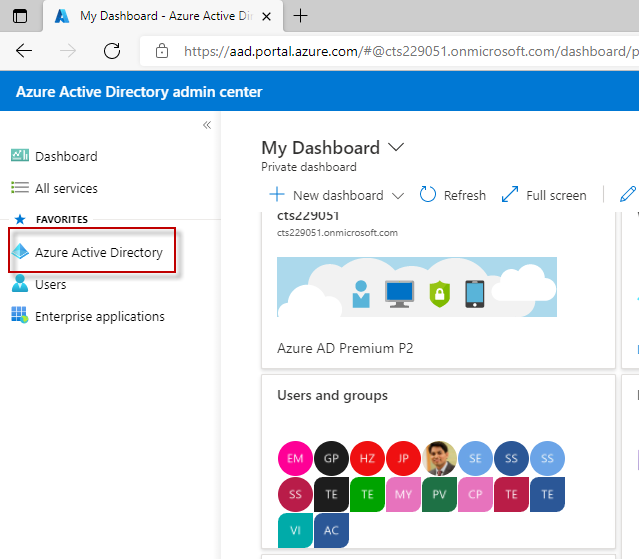Click the browser reload page icon

coord(112,51)
